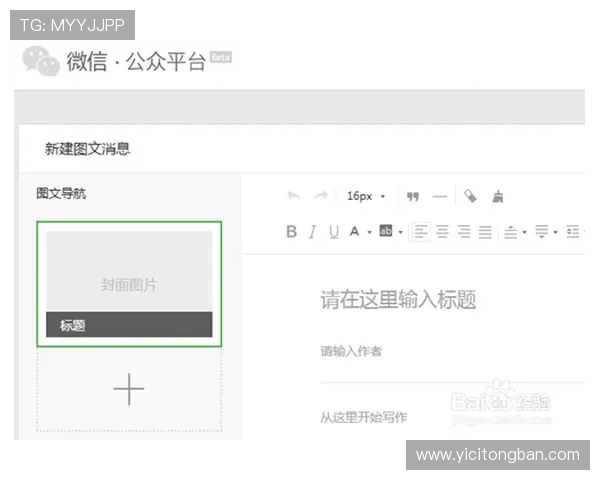Expand the space-after paragraph dropdown
Screen dimensions: 600x480
pyautogui.click(x=555, y=232)
